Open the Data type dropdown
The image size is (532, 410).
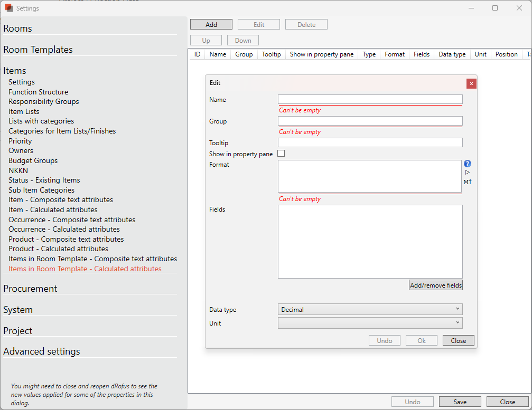pos(370,310)
